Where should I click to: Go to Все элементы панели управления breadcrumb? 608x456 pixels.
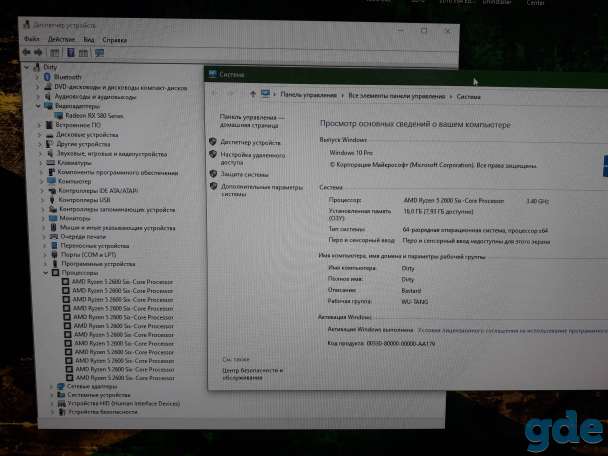click(397, 96)
